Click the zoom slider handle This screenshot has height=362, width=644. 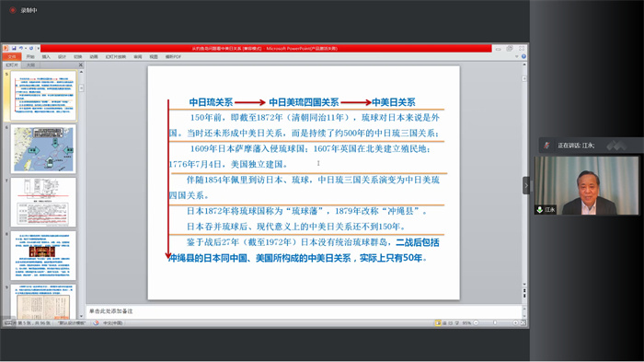pyautogui.click(x=495, y=323)
